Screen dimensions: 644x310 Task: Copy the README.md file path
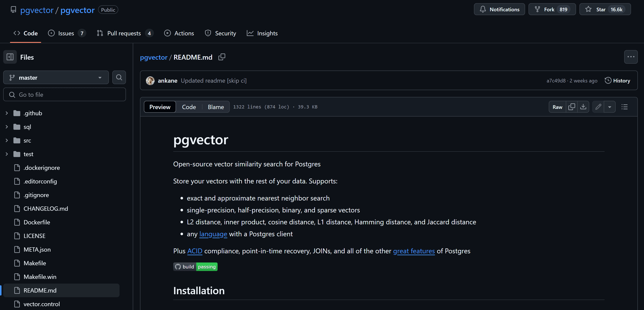click(221, 57)
